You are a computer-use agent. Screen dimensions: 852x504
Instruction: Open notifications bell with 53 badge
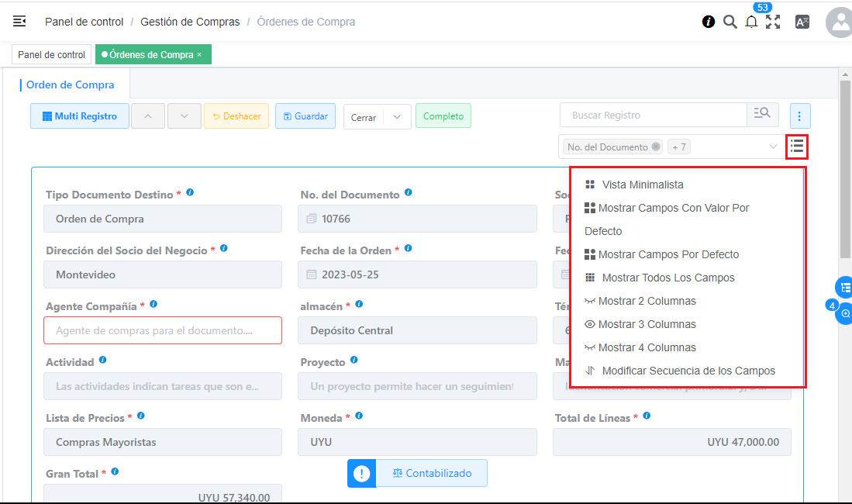tap(751, 22)
